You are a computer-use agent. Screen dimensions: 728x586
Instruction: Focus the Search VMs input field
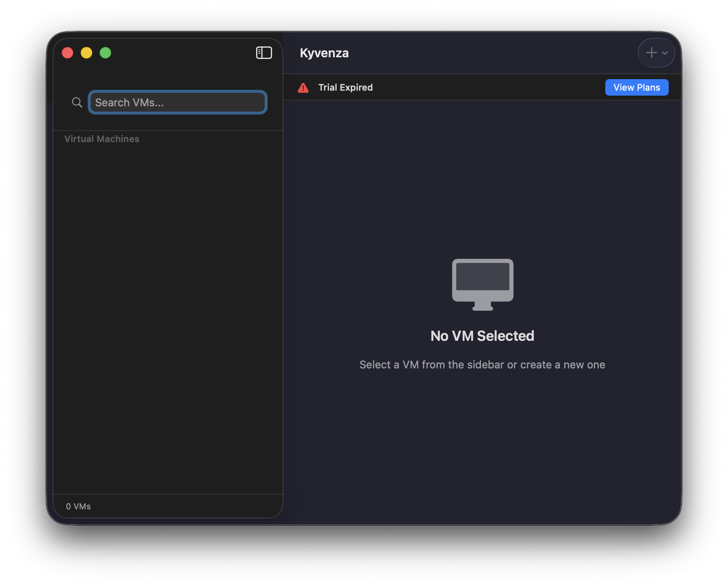[178, 102]
